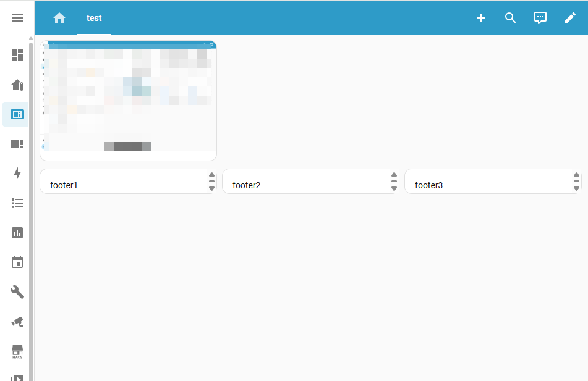This screenshot has width=588, height=381.
Task: Click the footer1 card
Action: tap(128, 182)
